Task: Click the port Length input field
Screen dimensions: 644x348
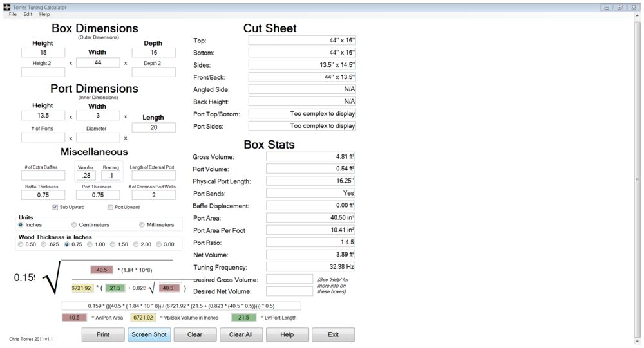Action: point(154,127)
